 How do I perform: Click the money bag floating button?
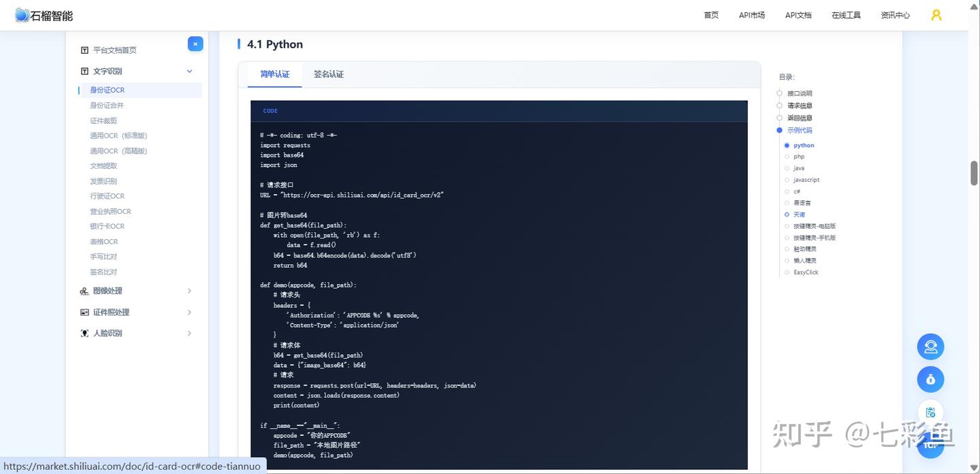point(930,379)
